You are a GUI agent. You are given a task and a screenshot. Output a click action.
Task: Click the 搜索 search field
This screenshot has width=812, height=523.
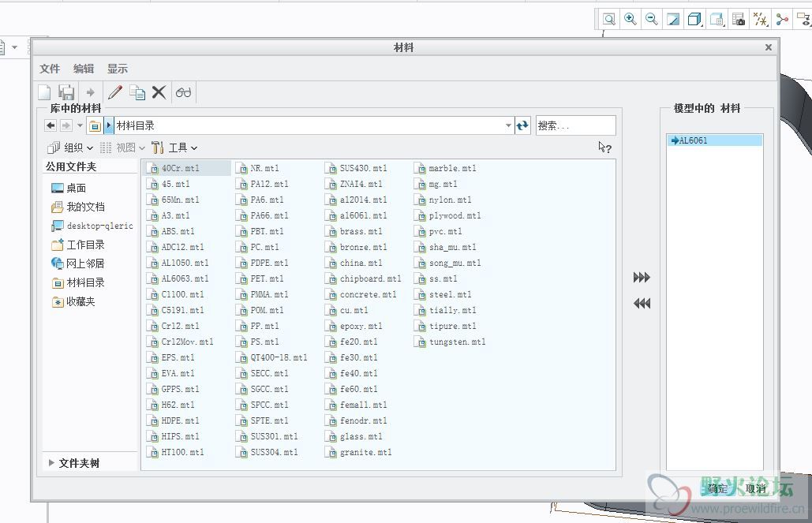pos(575,125)
